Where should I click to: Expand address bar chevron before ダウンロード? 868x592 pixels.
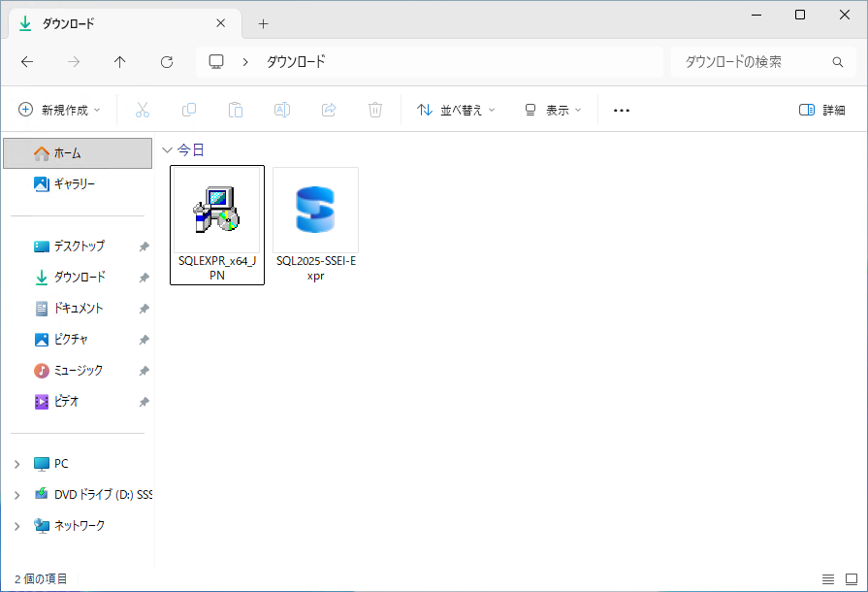[245, 62]
